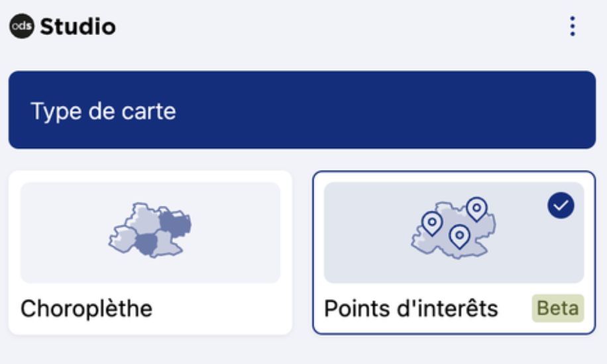This screenshot has width=607, height=364.
Task: Click the Points d'intérêts label text
Action: [x=411, y=308]
